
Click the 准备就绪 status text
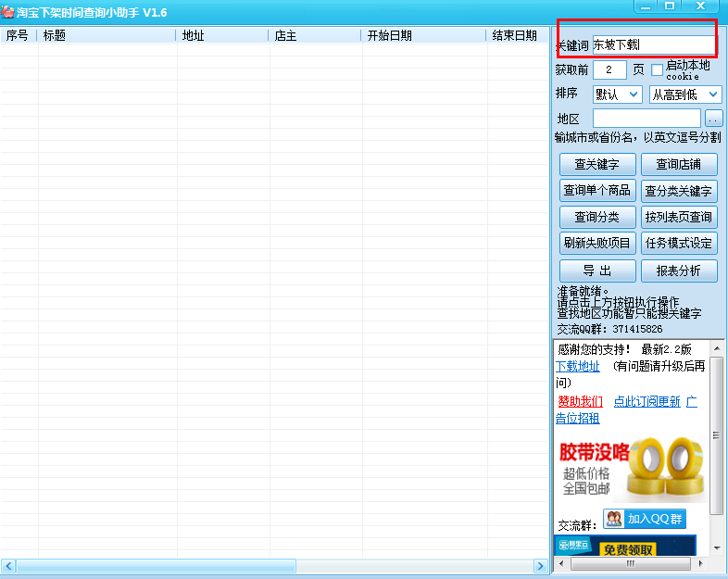583,291
